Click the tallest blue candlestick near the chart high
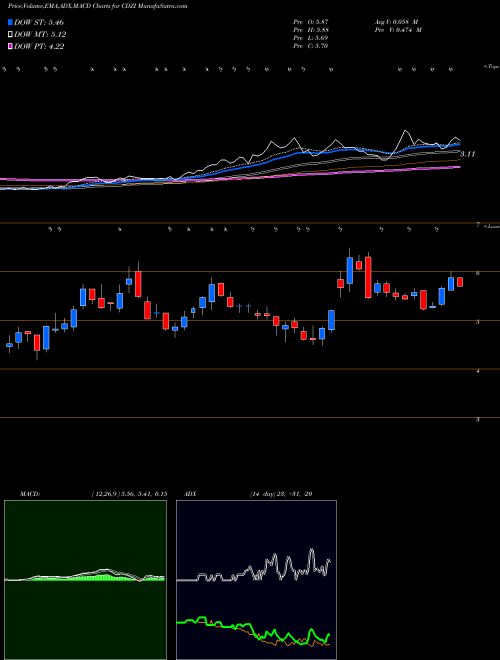The image size is (500, 660). pos(349,270)
